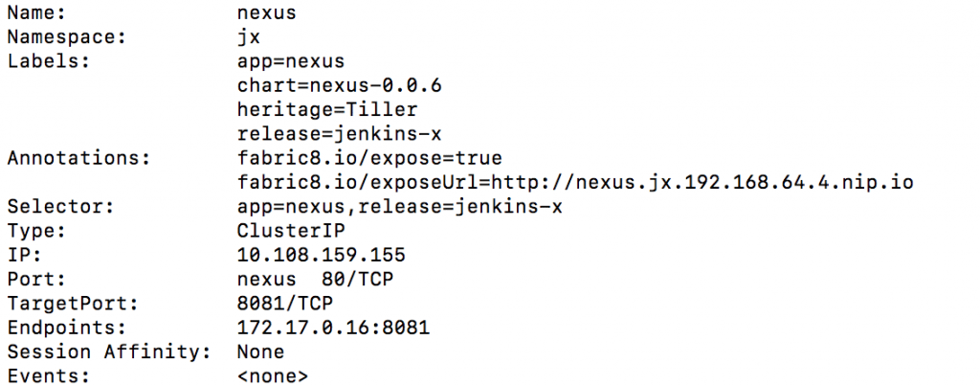This screenshot has width=980, height=386.
Task: Click the IP address 10.108.159.155
Action: click(x=321, y=255)
